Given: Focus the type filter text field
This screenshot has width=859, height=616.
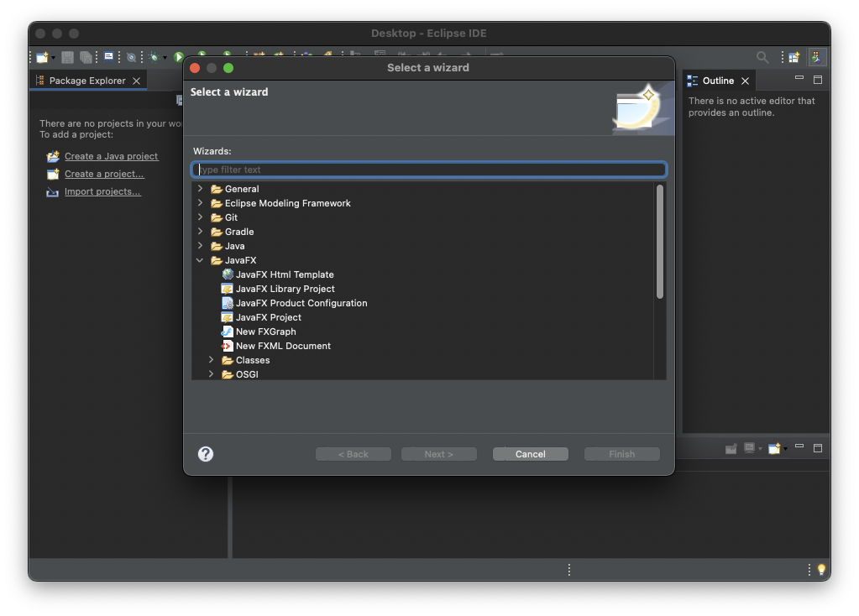Looking at the screenshot, I should pyautogui.click(x=429, y=170).
